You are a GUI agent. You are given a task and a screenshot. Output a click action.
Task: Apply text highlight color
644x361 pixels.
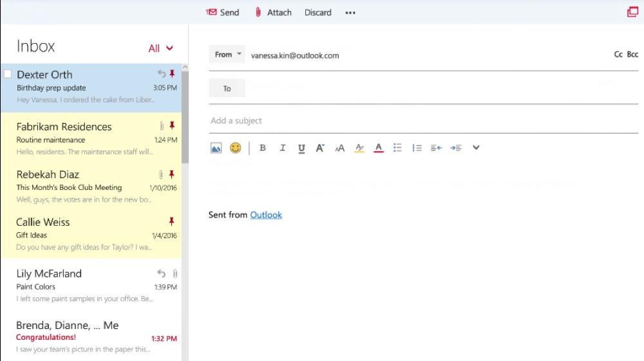point(359,148)
